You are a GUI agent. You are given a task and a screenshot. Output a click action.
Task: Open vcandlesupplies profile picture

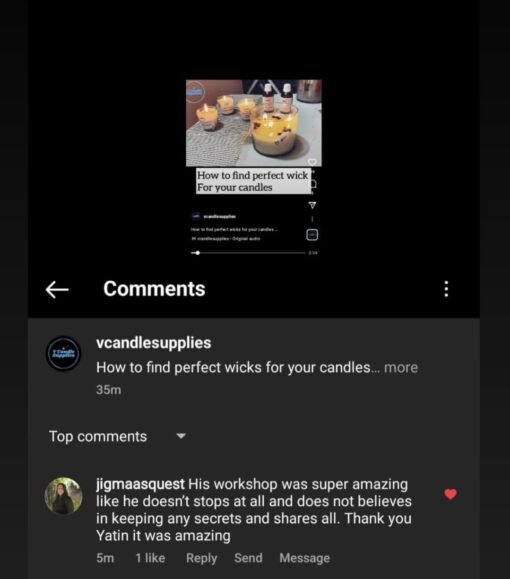64,354
